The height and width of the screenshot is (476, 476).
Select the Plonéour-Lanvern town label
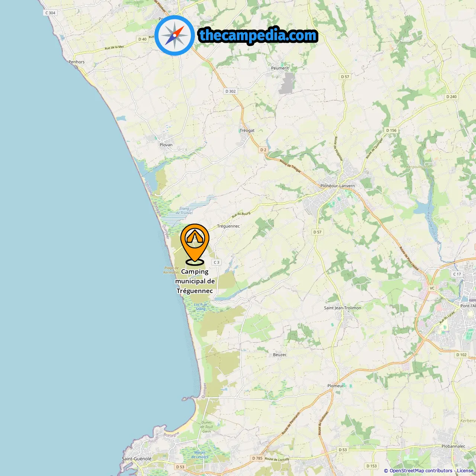[x=338, y=186]
